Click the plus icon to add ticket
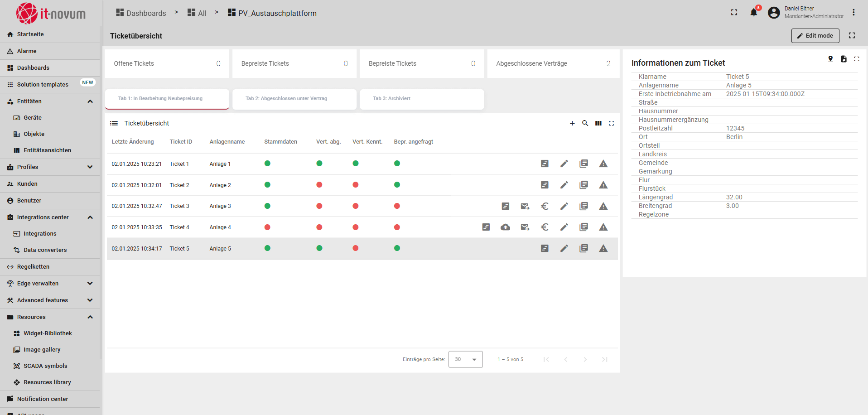The height and width of the screenshot is (415, 868). click(572, 123)
